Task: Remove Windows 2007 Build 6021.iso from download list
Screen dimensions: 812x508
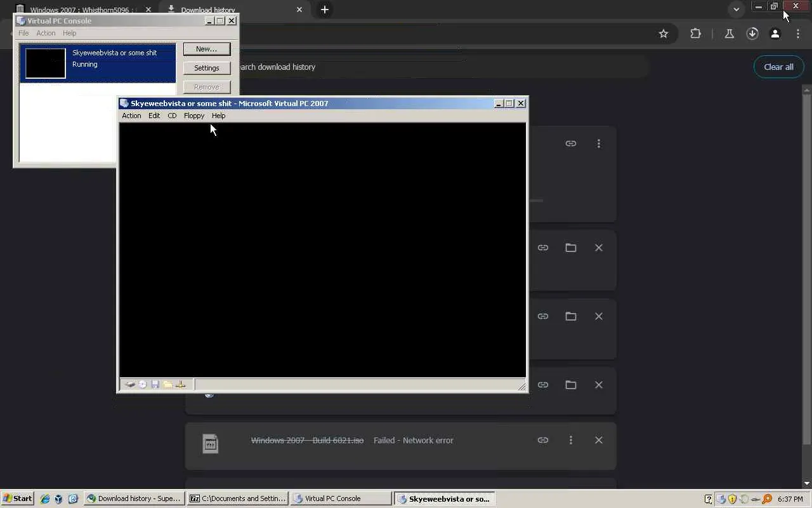Action: (x=599, y=440)
